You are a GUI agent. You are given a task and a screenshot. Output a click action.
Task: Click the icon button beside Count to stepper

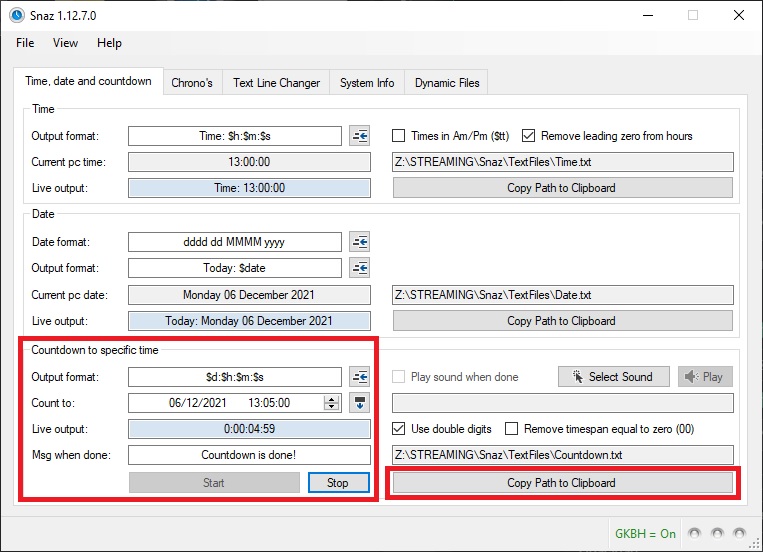click(360, 403)
